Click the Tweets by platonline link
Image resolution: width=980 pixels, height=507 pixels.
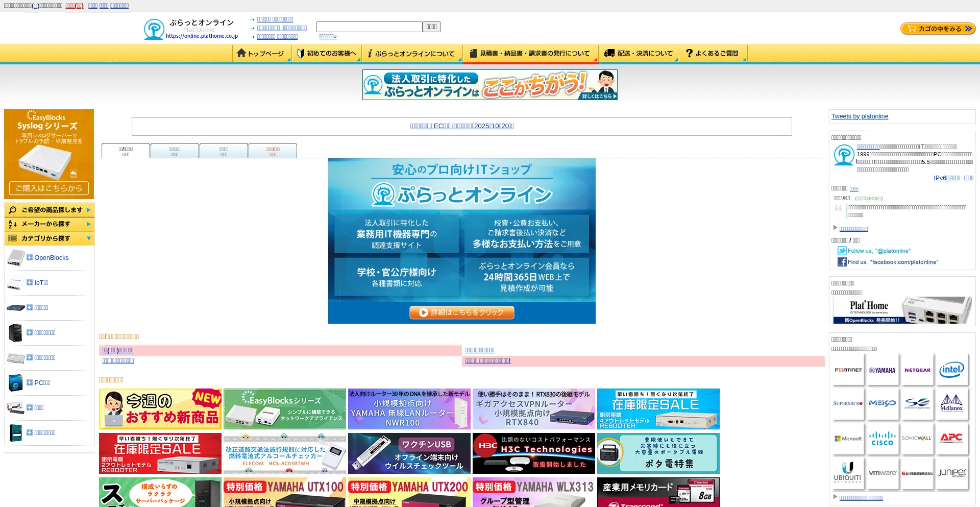click(860, 116)
